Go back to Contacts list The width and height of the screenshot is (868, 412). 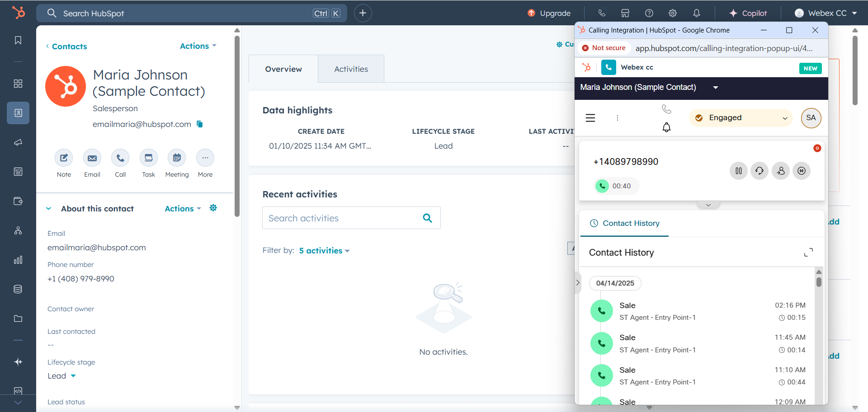(x=66, y=47)
